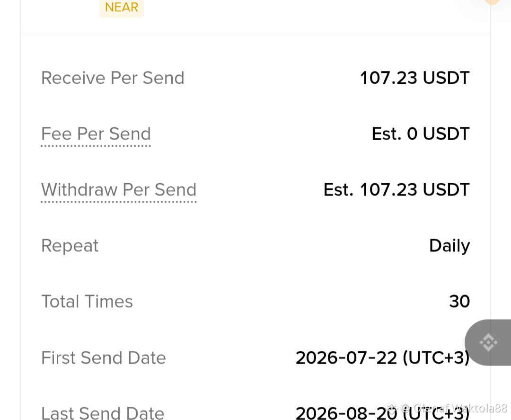The width and height of the screenshot is (511, 420).
Task: Click the Est. 0 USDT fee value
Action: pyautogui.click(x=421, y=134)
